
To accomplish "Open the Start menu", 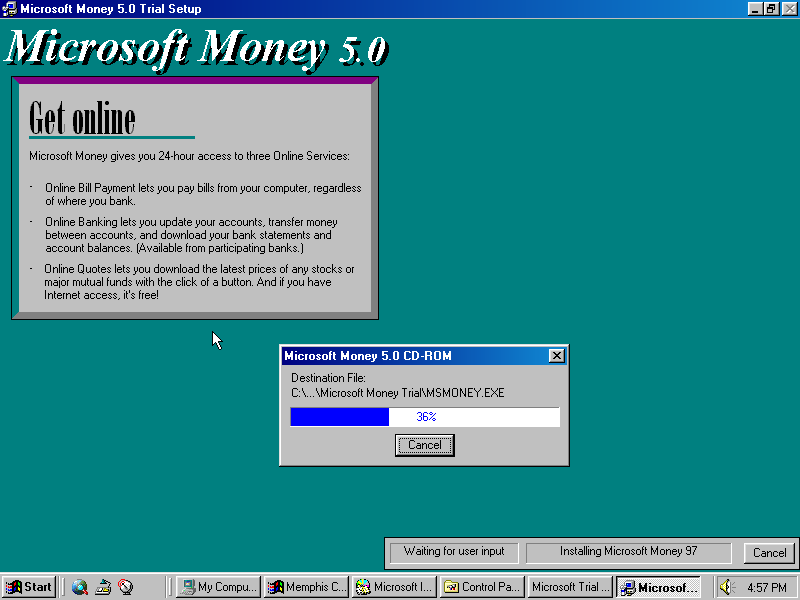I will point(29,587).
